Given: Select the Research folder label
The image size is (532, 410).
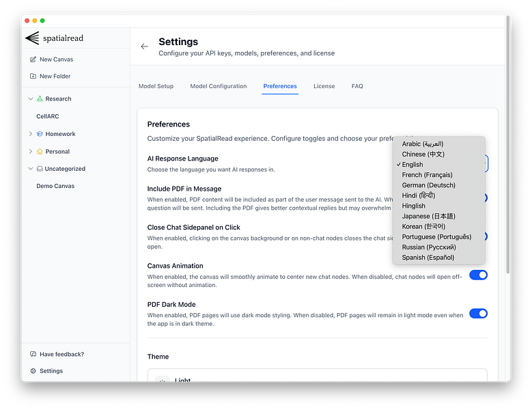Looking at the screenshot, I should tap(58, 99).
